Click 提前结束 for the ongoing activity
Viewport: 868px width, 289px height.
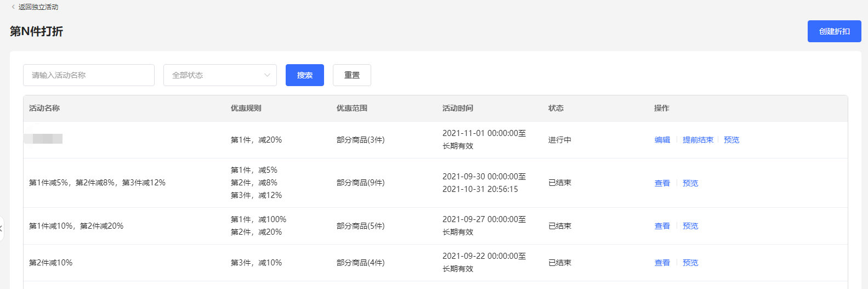pos(698,140)
